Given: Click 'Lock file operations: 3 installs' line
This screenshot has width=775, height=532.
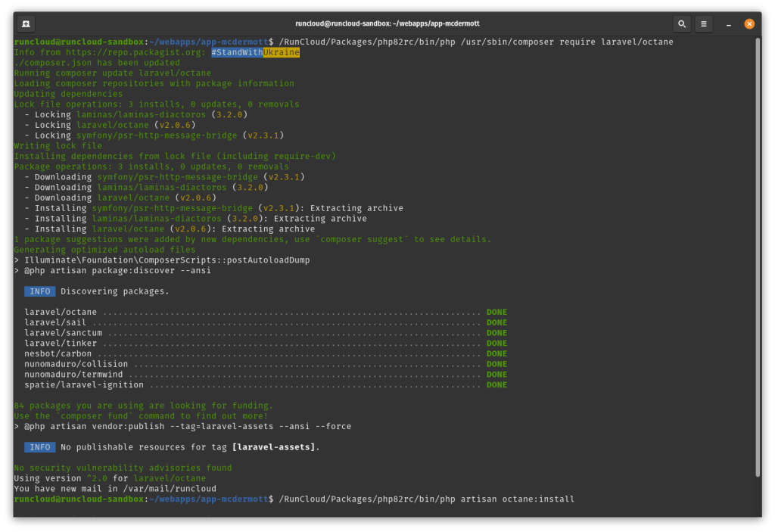Looking at the screenshot, I should tap(156, 104).
